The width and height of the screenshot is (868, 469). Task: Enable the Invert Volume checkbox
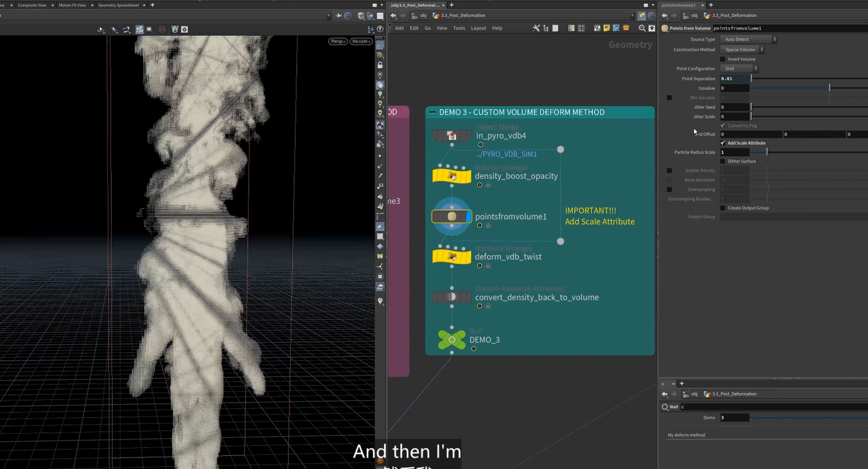[722, 59]
